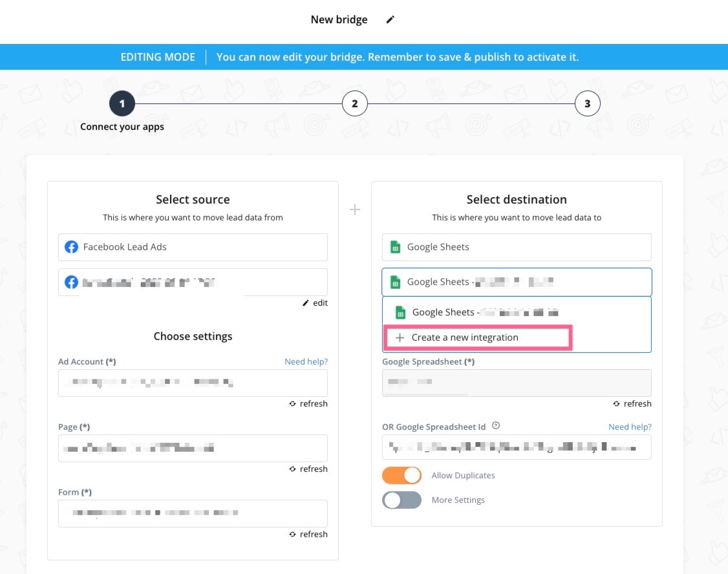Open the Facebook integration account dropdown
728x574 pixels.
tap(193, 282)
